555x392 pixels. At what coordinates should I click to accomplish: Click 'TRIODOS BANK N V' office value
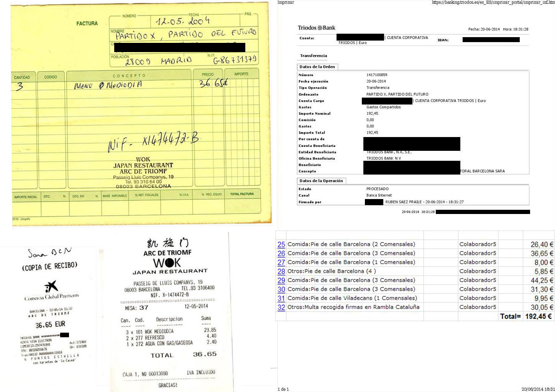(384, 158)
